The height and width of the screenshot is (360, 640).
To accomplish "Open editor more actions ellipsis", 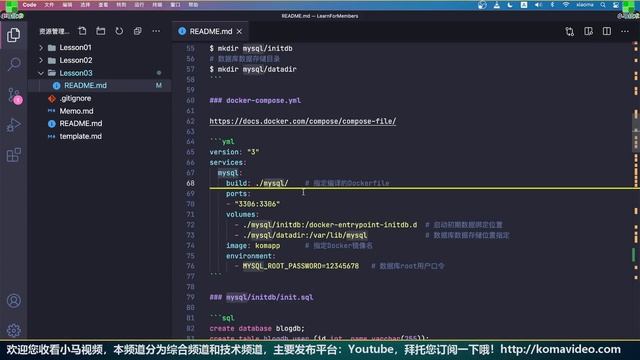I will pyautogui.click(x=625, y=31).
